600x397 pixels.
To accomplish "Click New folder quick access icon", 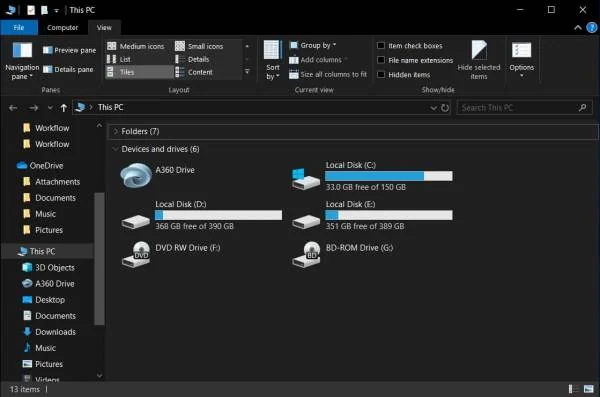I will pos(44,10).
